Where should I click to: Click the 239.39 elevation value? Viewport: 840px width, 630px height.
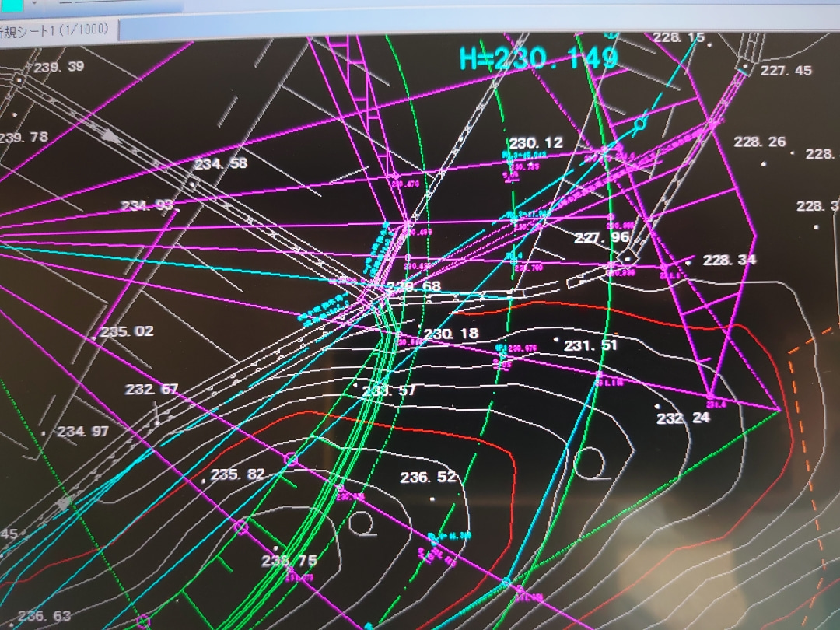59,66
